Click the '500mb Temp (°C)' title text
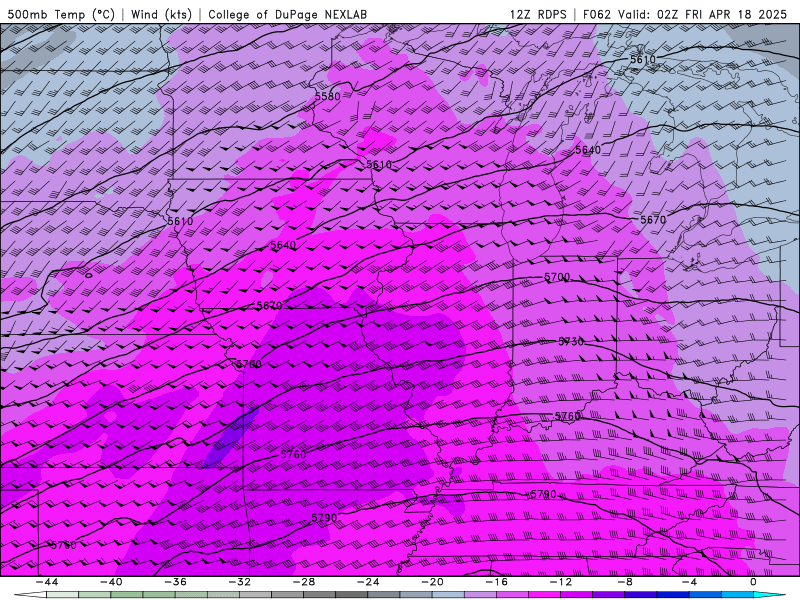Viewport: 800px width, 600px height. (x=61, y=14)
